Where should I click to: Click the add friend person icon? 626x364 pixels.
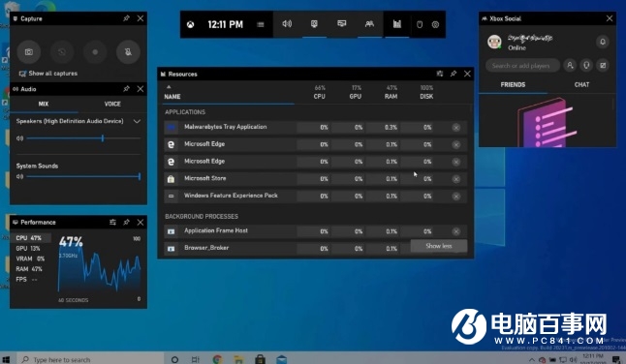click(570, 66)
